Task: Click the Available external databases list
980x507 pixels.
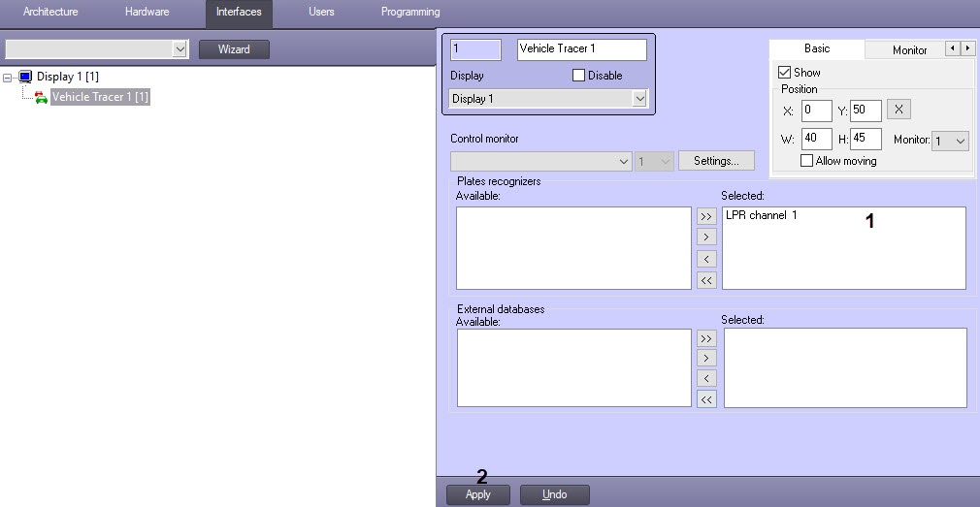Action: coord(573,367)
